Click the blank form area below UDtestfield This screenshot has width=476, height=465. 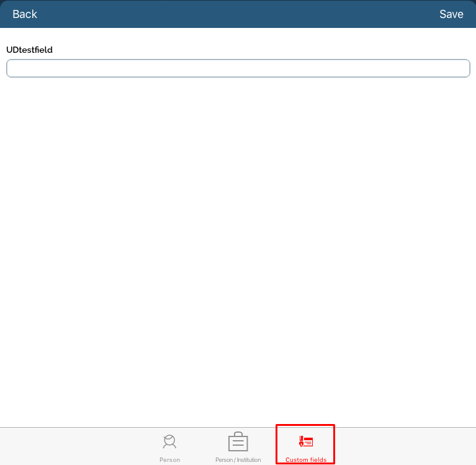[x=238, y=248]
